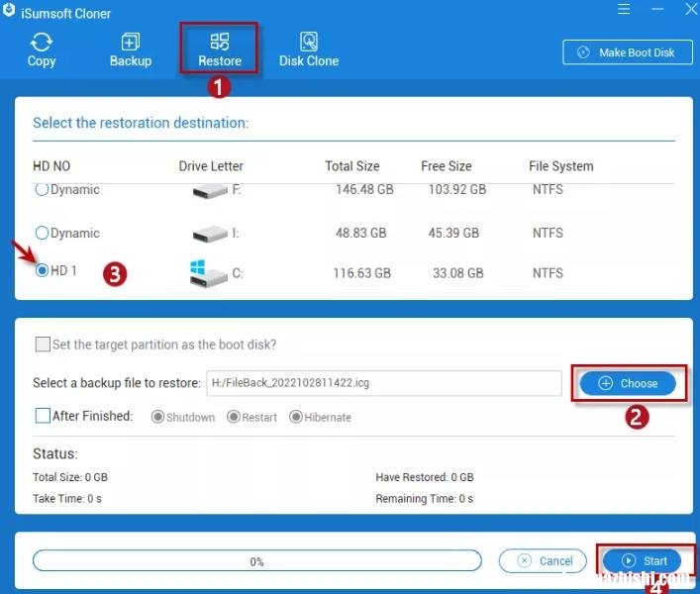700x594 pixels.
Task: Click the 33.08 GB free size value
Action: pos(458,273)
